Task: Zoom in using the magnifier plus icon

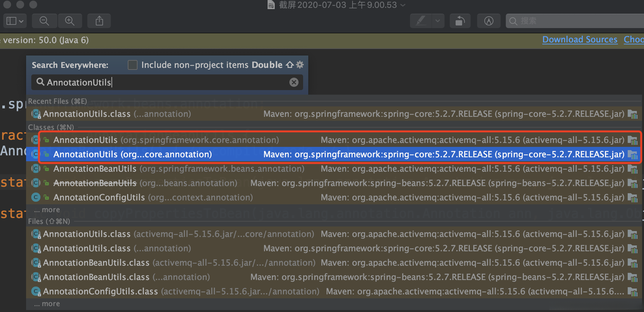Action: pos(70,21)
